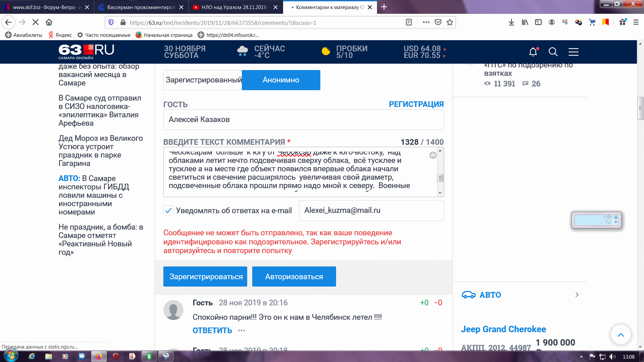Click the РЕГИСТРАЦИЯ link
Image resolution: width=644 pixels, height=362 pixels.
pos(416,104)
